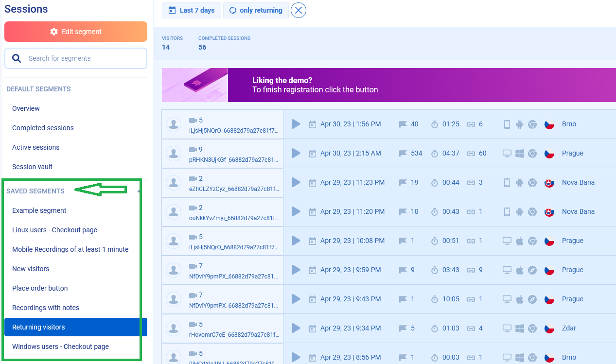Play the Apr 29, 9:43 PM session
This screenshot has width=616, height=364.
(x=296, y=299)
